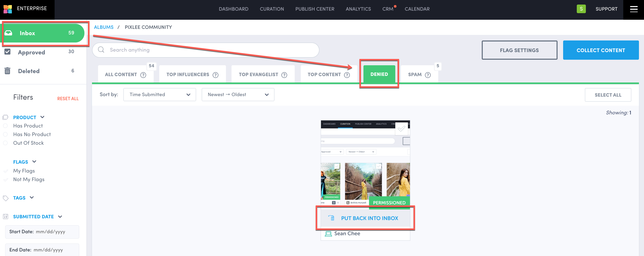The height and width of the screenshot is (256, 644).
Task: Open Publish Center in the top navigation
Action: 315,9
